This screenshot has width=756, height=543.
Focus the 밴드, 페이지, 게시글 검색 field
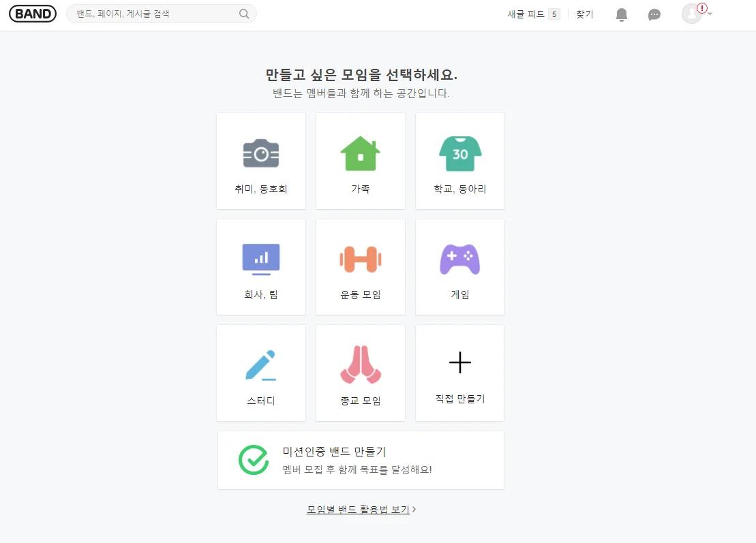pos(153,14)
